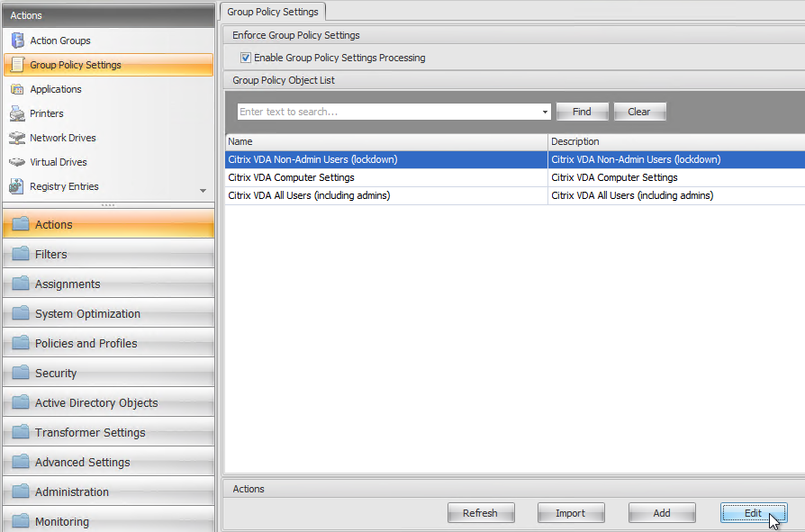The width and height of the screenshot is (805, 532).
Task: Click the Add button
Action: point(662,513)
